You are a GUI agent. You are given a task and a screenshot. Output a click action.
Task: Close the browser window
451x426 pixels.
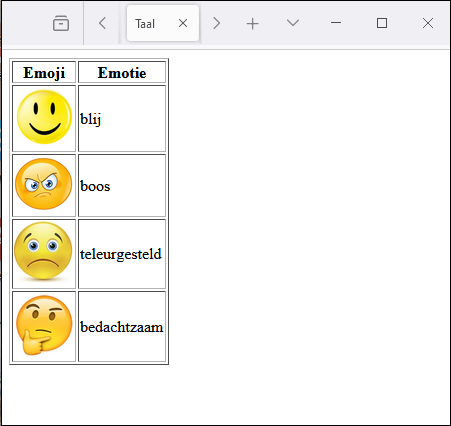(x=428, y=23)
